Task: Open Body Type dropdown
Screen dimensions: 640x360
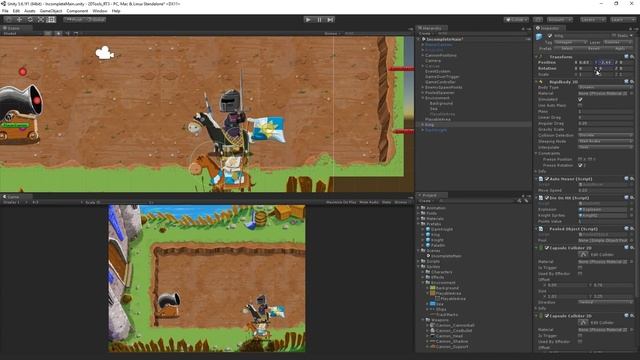Action: [x=605, y=87]
